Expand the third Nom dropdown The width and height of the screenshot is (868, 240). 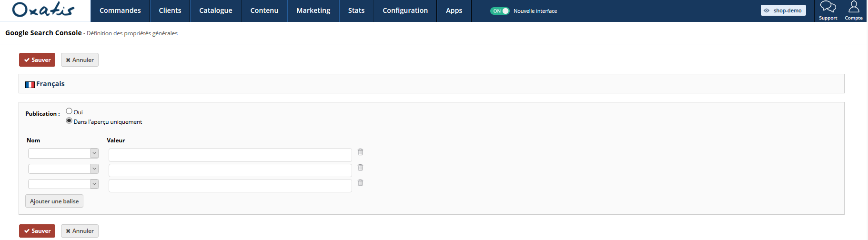pos(63,184)
